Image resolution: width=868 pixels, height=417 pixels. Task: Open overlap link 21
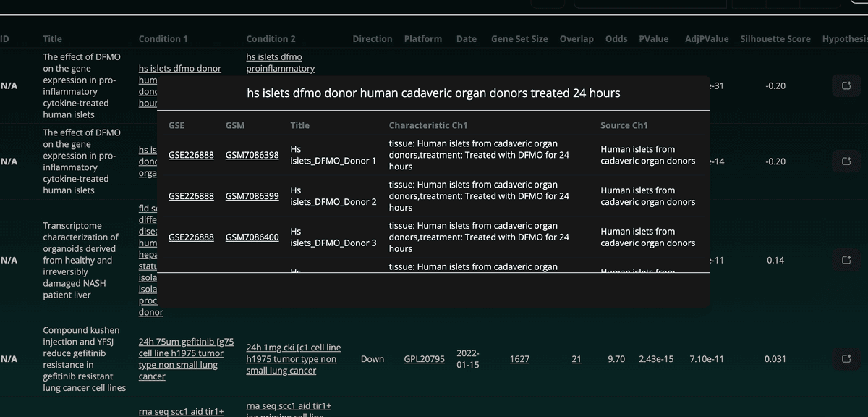pos(576,359)
